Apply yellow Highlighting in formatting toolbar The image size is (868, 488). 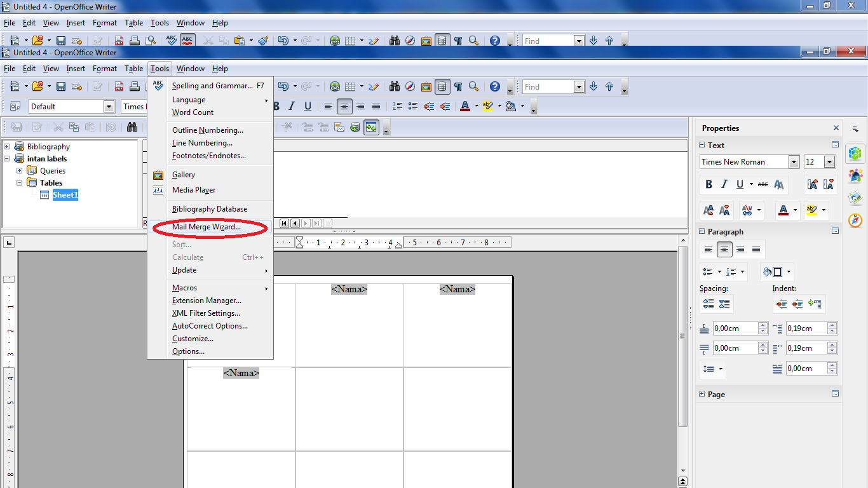tap(488, 107)
